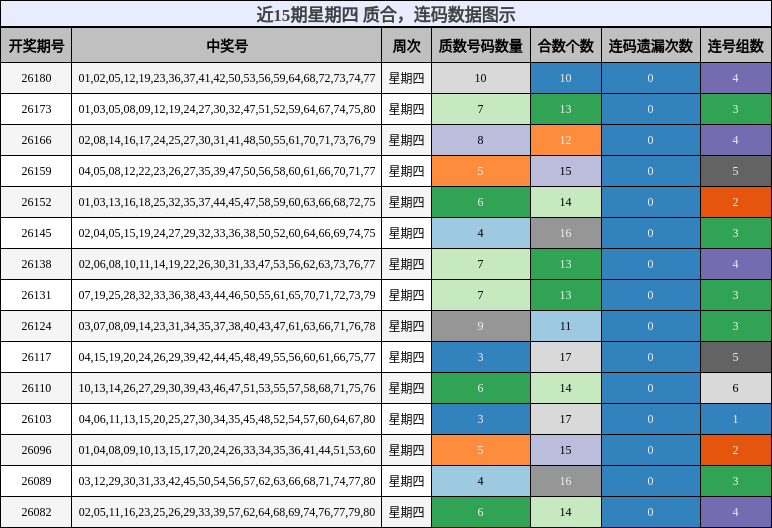772x528 pixels.
Task: Select 连号组数 value 1 in row 26103
Action: tap(736, 419)
